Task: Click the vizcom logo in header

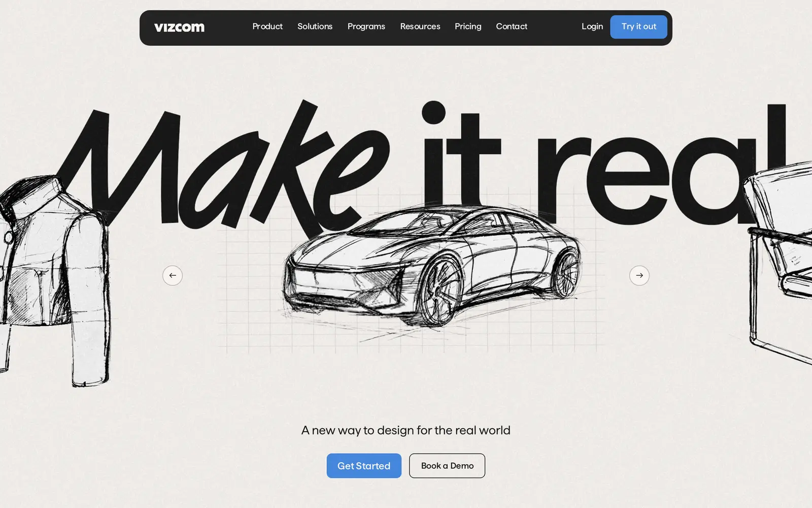Action: pos(179,27)
